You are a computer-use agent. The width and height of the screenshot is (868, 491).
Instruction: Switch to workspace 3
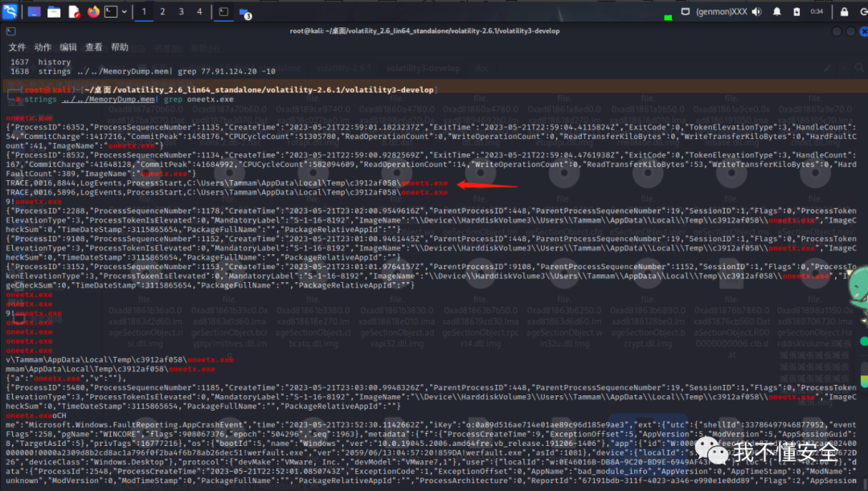click(181, 11)
